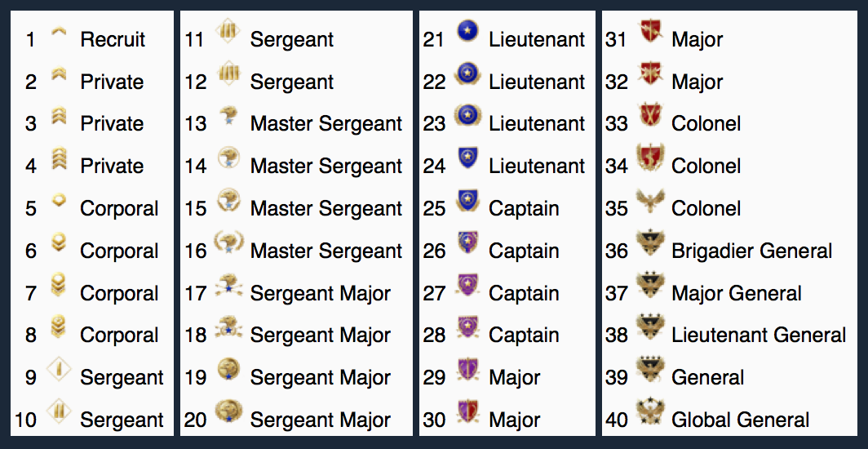This screenshot has height=449, width=868.
Task: Click the "Global General" rank label
Action: pyautogui.click(x=740, y=420)
